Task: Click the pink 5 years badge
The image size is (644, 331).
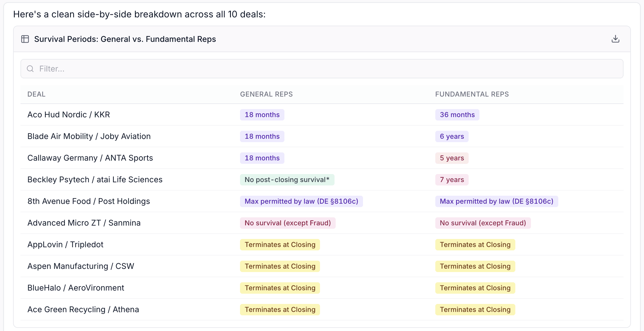Action: (452, 158)
